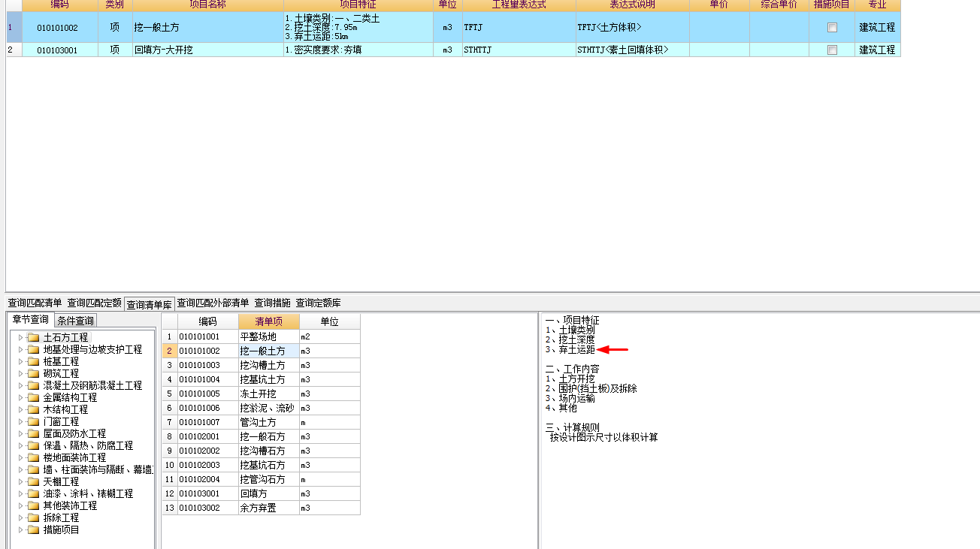Select the 平整场地 list row
980x549 pixels.
[x=262, y=336]
